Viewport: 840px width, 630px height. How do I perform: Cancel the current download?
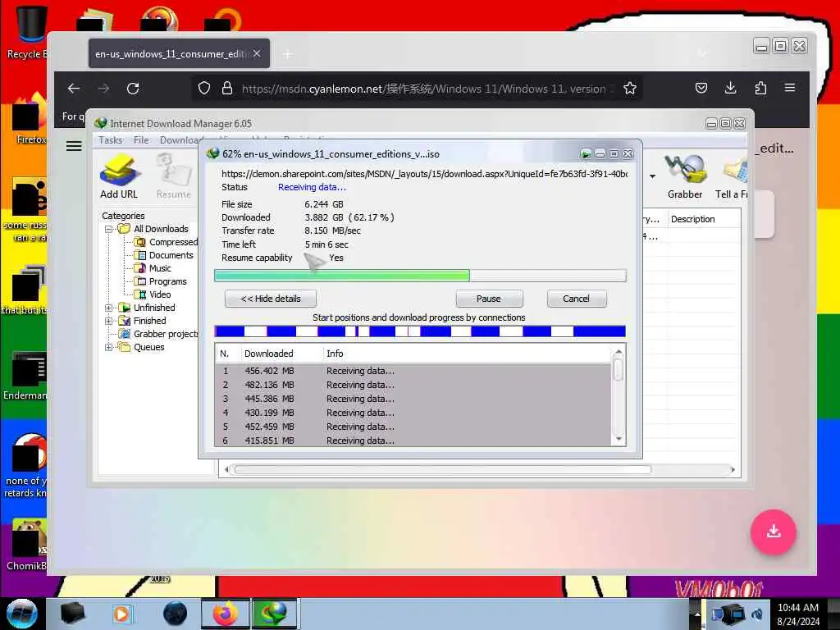tap(577, 299)
